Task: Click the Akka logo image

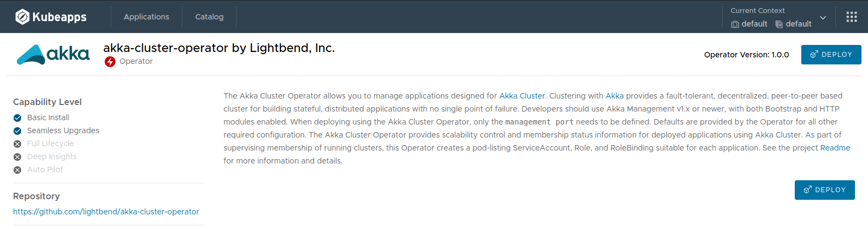Action: 53,55
